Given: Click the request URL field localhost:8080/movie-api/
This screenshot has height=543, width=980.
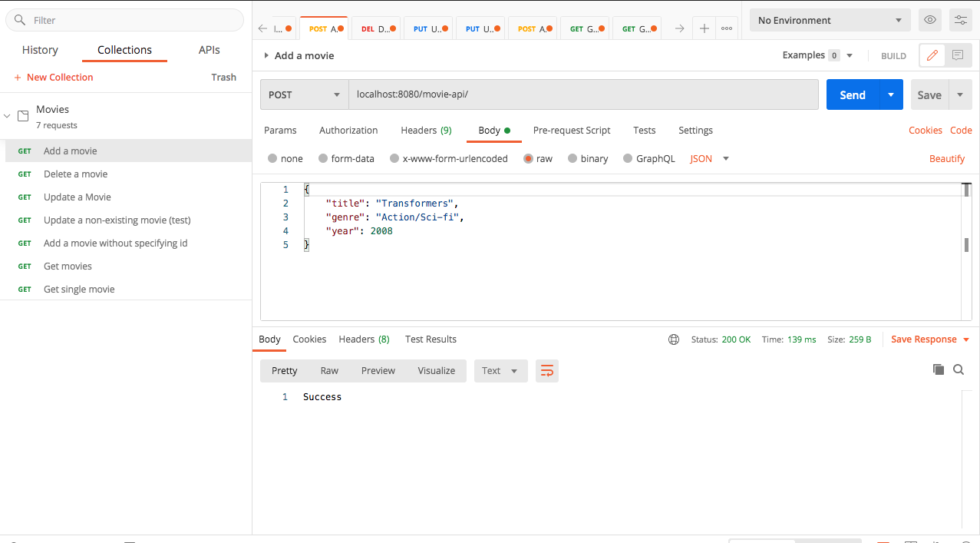Looking at the screenshot, I should (583, 95).
